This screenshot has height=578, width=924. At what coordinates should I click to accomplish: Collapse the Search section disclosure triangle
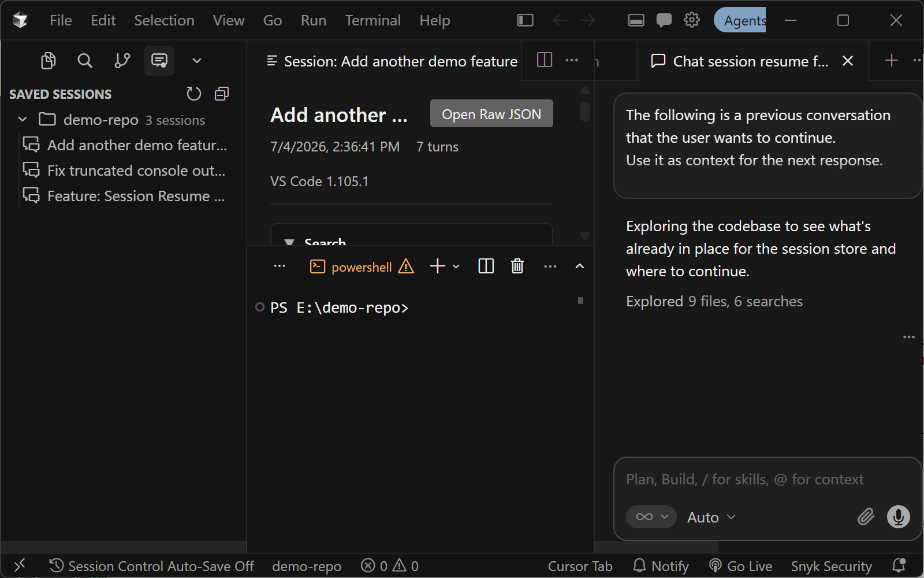[290, 243]
